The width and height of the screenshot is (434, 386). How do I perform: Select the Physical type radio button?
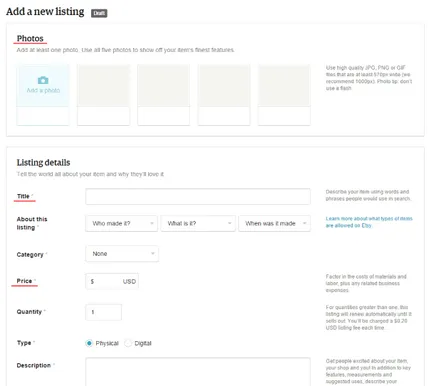click(x=89, y=343)
